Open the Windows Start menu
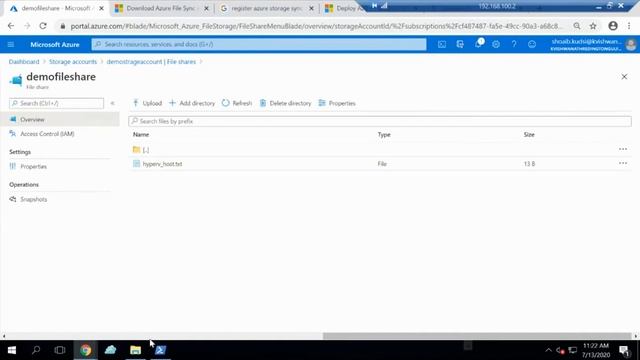This screenshot has height=360, width=640. click(12, 350)
